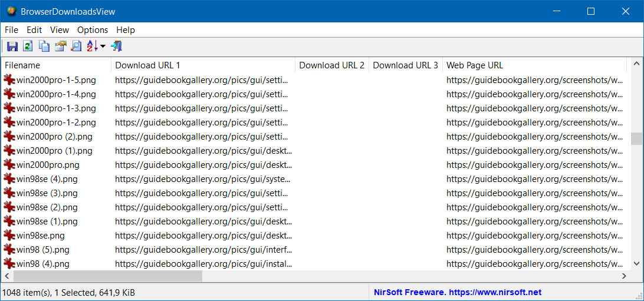Sort by the Web Page URL column header
Viewport: 644px width, 301px height.
[534, 65]
